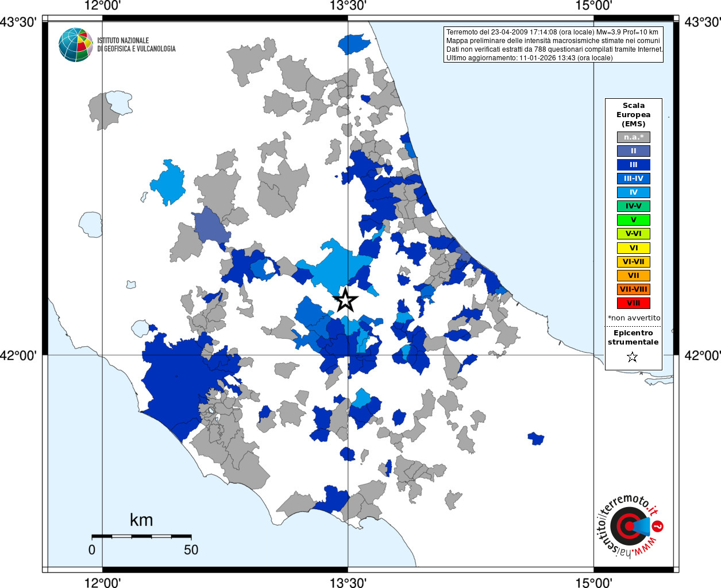The height and width of the screenshot is (588, 721).
Task: Click the bottom 12°00' longitude label
Action: click(102, 582)
